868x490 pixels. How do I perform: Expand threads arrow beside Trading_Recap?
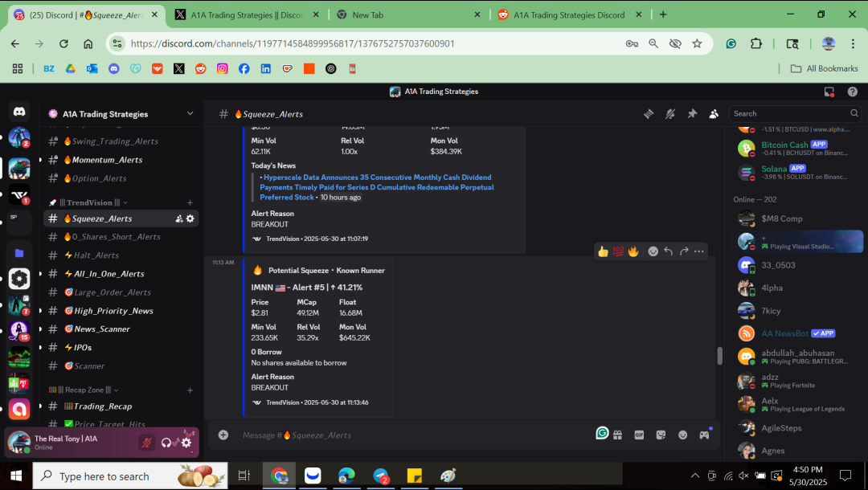40,406
